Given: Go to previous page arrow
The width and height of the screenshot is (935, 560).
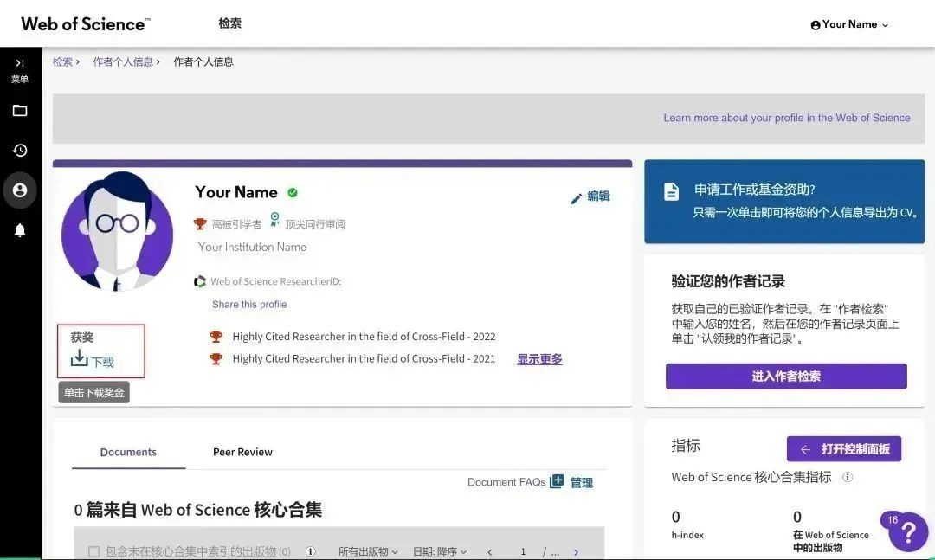Looking at the screenshot, I should pos(489,552).
